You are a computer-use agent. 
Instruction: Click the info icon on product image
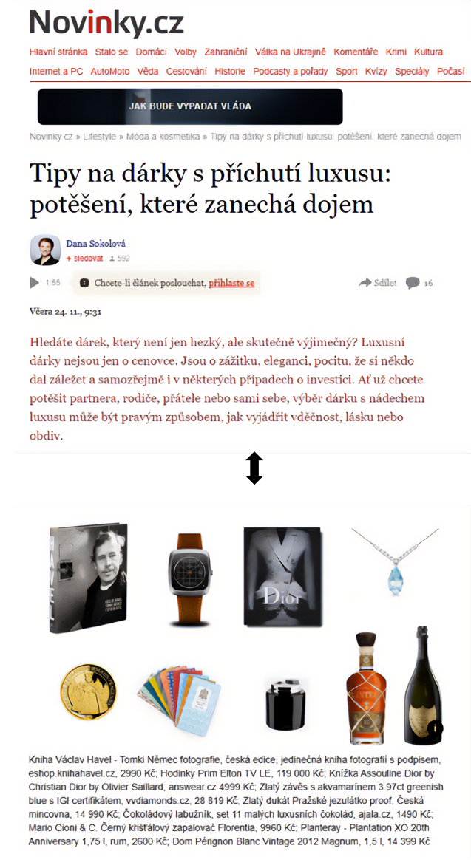pyautogui.click(x=435, y=728)
